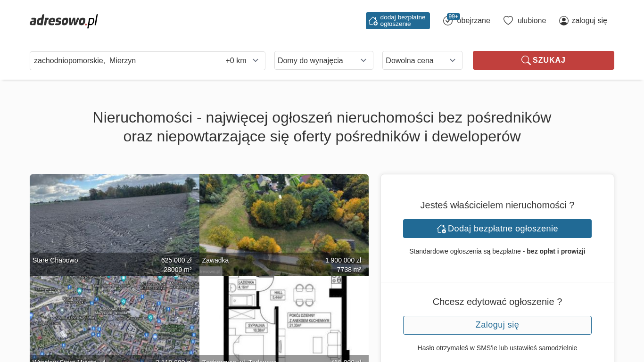Open the Dowolna cena price dropdown
This screenshot has width=644, height=362.
[422, 60]
